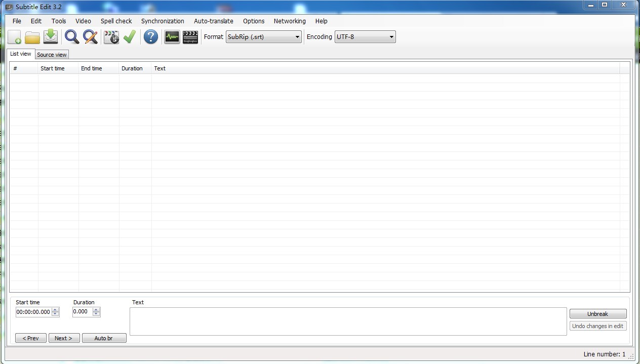Switch to the Source view tab
Viewport: 640px width, 364px height.
click(x=52, y=55)
